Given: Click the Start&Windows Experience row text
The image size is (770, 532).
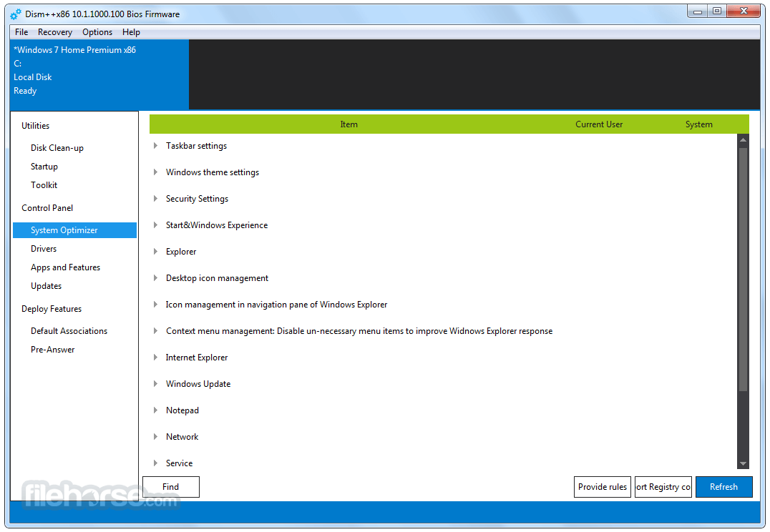Looking at the screenshot, I should tap(217, 225).
